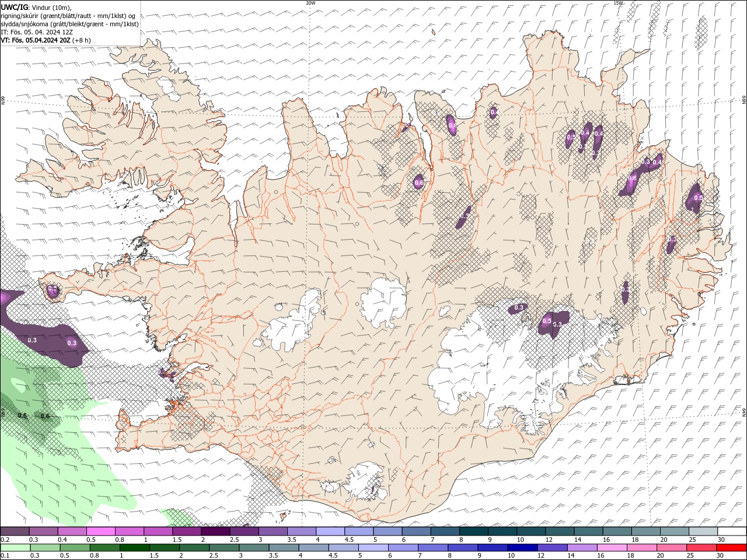Select the 12–14 purple lower legend swatch
This screenshot has width=747, height=560.
tap(552, 548)
